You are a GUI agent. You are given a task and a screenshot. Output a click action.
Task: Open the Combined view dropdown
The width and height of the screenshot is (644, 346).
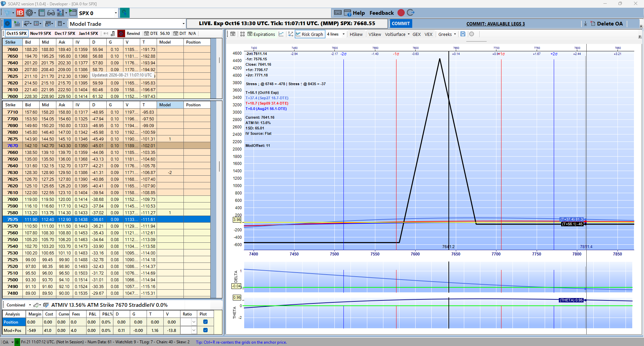(30, 305)
